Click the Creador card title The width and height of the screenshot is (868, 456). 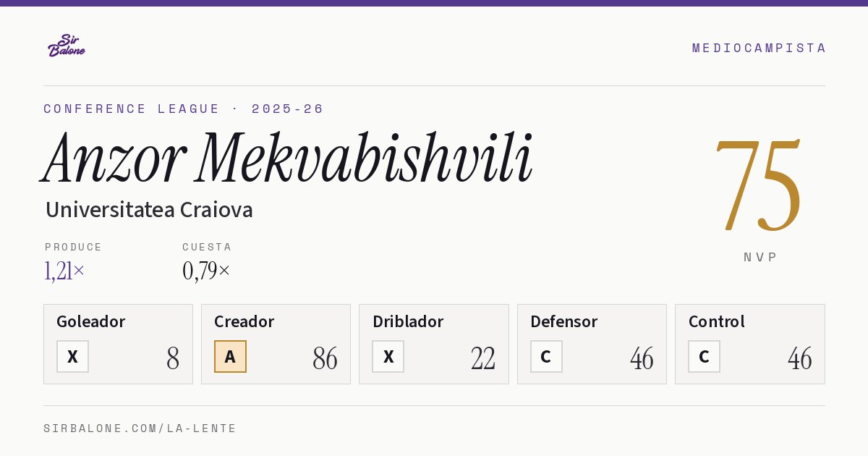(x=244, y=321)
